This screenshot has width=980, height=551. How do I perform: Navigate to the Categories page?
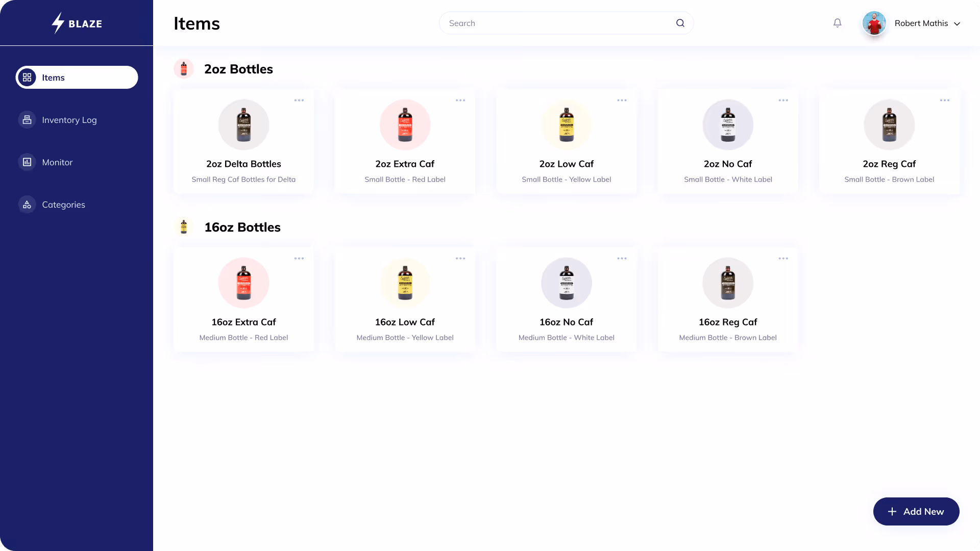pos(63,204)
